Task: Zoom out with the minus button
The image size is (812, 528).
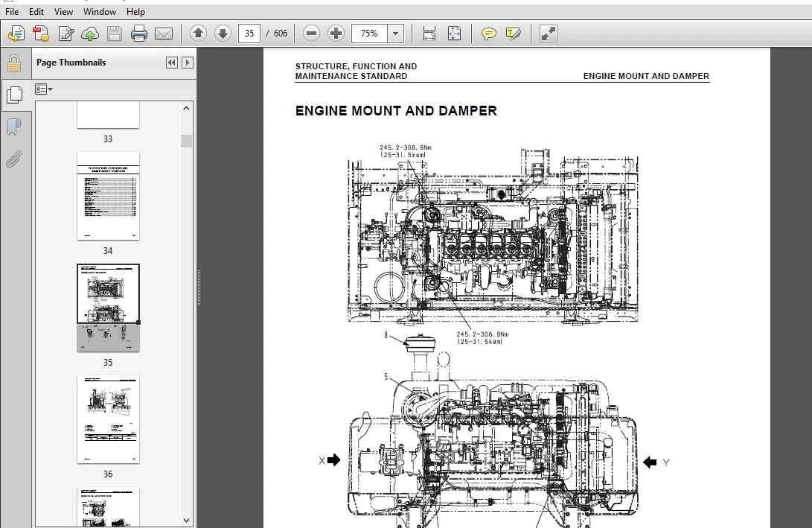Action: tap(311, 34)
